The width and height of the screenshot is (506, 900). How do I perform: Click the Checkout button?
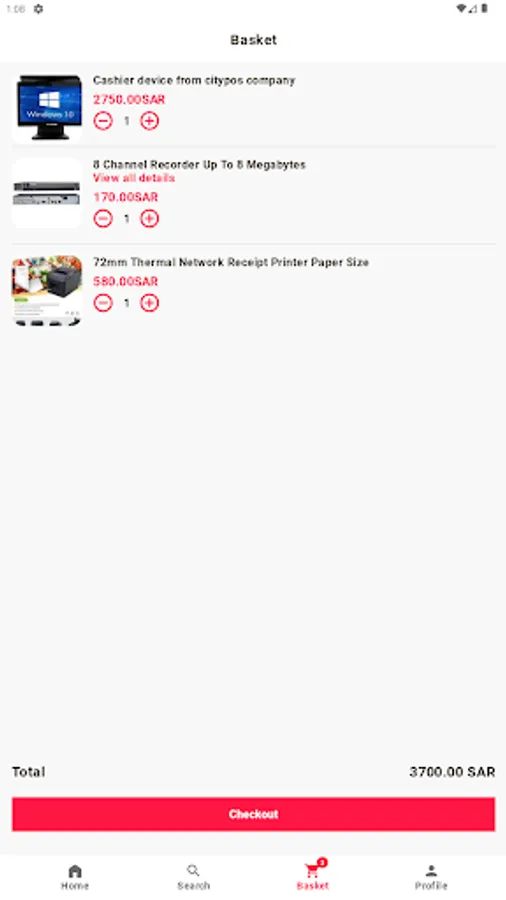(253, 814)
